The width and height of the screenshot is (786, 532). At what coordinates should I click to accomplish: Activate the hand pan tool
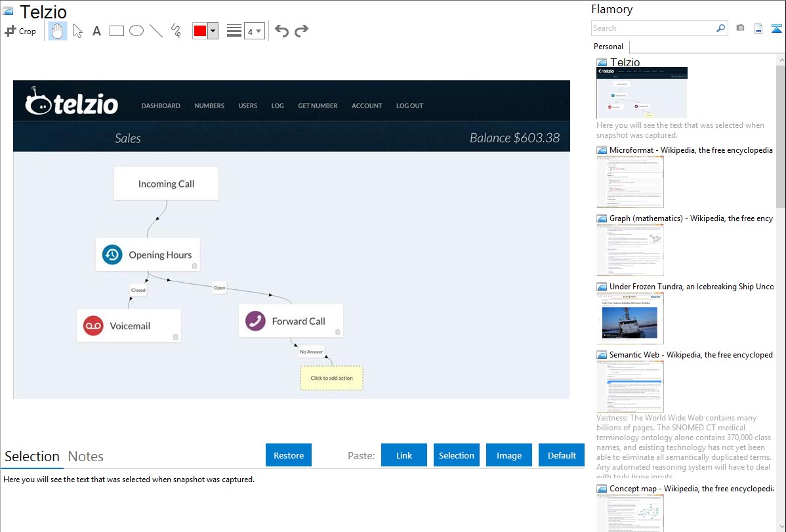pos(57,31)
